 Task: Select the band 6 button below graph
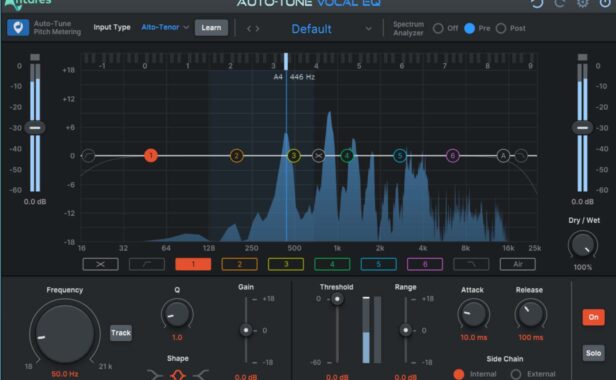[x=425, y=264]
